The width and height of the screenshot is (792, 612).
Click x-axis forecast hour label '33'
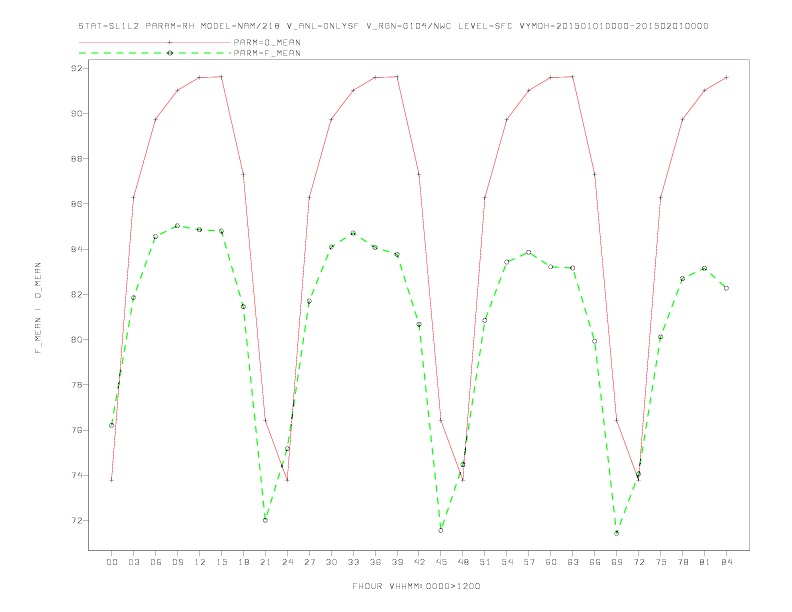tap(353, 562)
